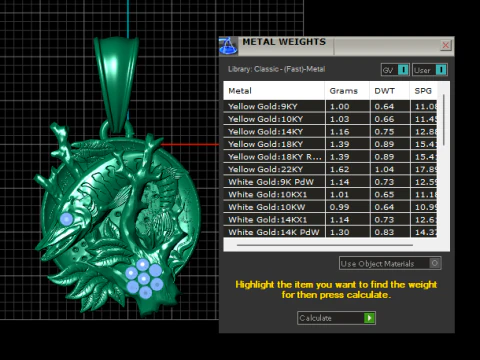Click the Metal Weights wizard hat icon
The height and width of the screenshot is (360, 480).
228,46
